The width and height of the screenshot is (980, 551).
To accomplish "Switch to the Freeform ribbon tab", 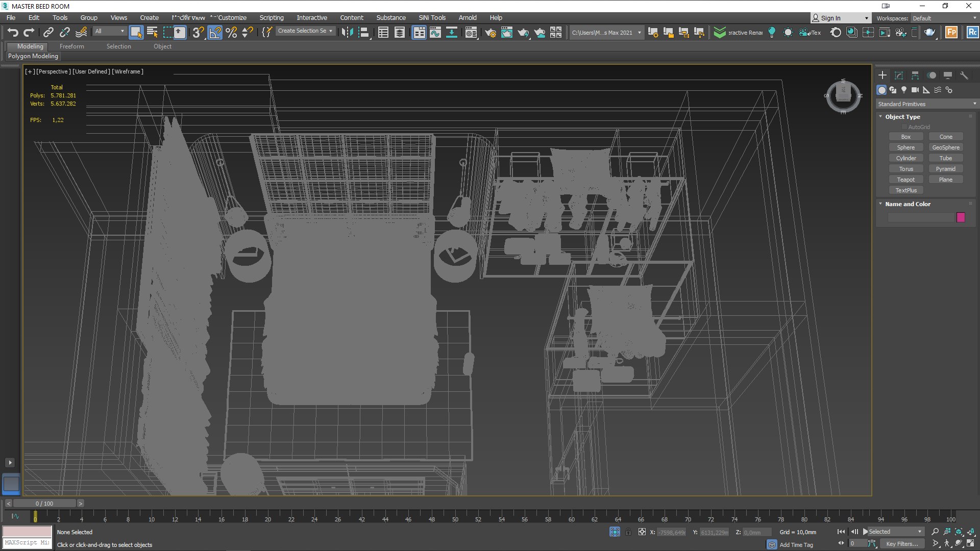I will pyautogui.click(x=71, y=46).
